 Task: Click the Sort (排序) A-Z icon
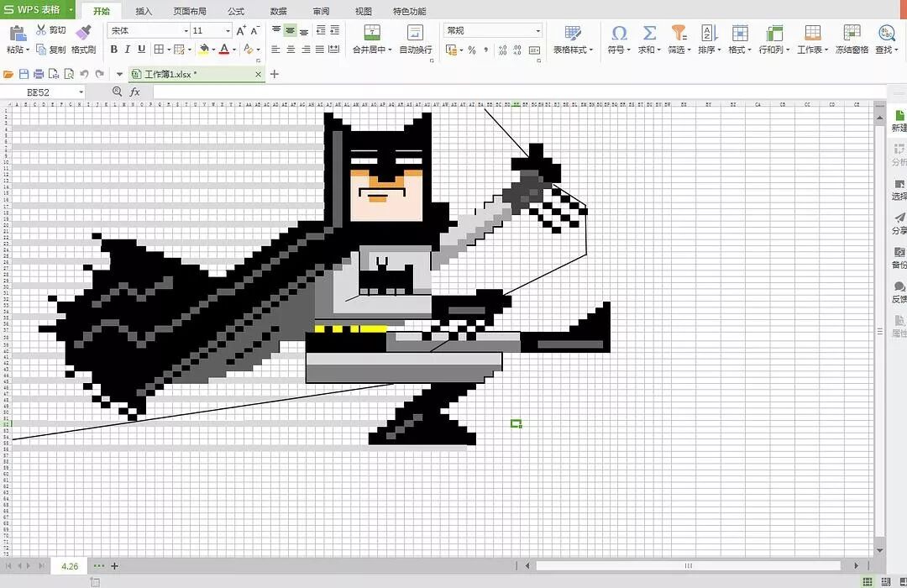point(709,33)
